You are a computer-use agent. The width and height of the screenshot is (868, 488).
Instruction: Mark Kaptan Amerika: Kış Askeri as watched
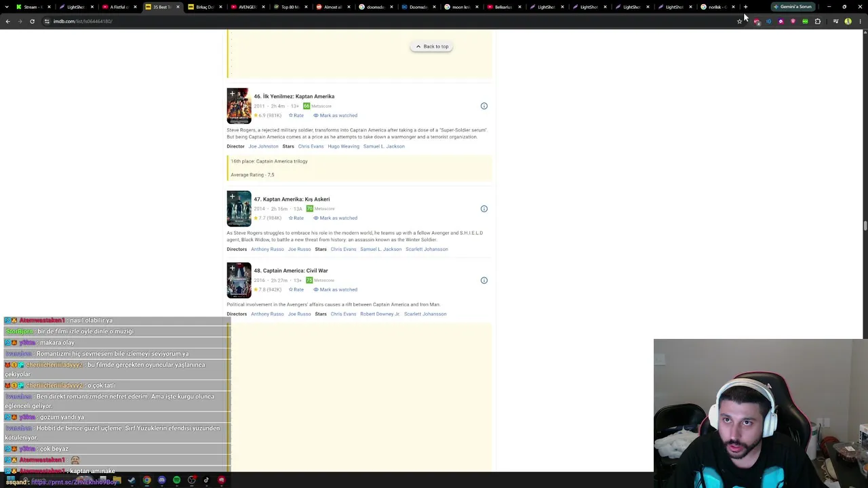335,218
